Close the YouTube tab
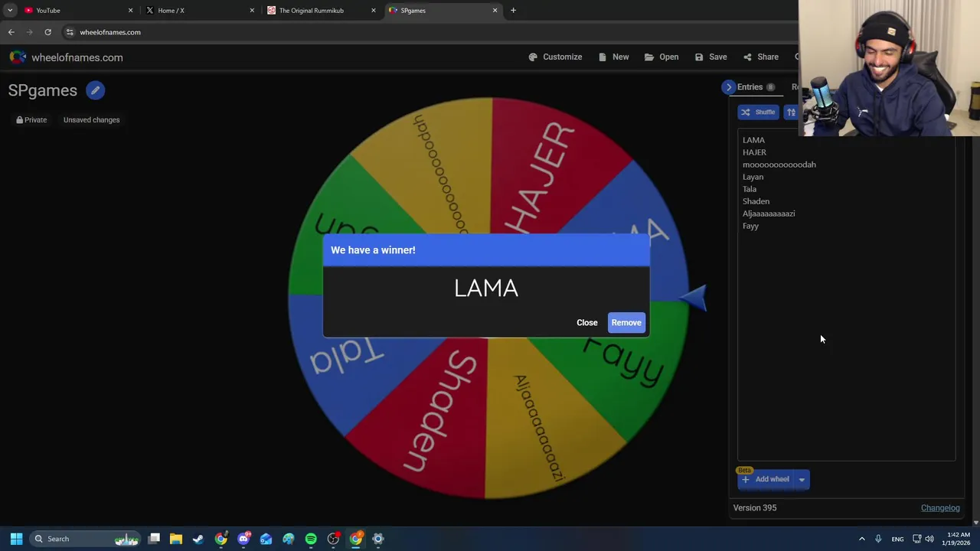Image resolution: width=980 pixels, height=551 pixels. click(130, 11)
